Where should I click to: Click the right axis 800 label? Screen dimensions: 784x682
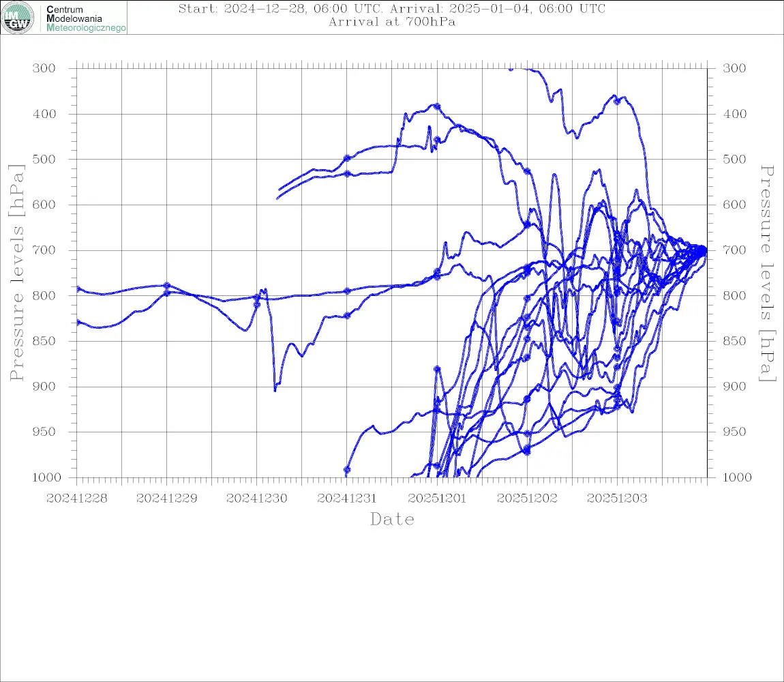coord(734,296)
